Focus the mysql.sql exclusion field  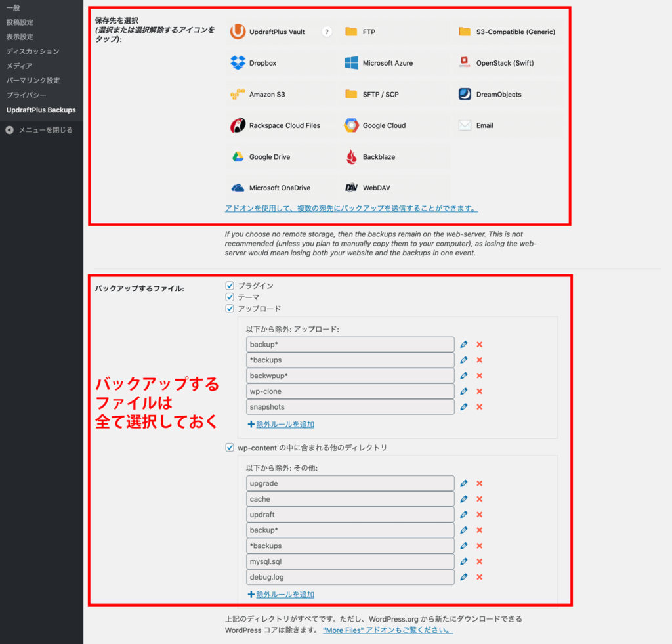[x=350, y=561]
